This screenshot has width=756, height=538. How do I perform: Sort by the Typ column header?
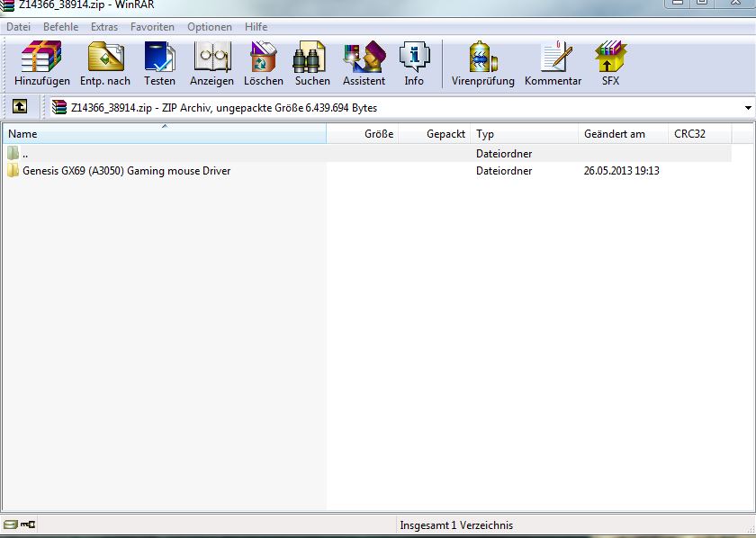pos(524,133)
